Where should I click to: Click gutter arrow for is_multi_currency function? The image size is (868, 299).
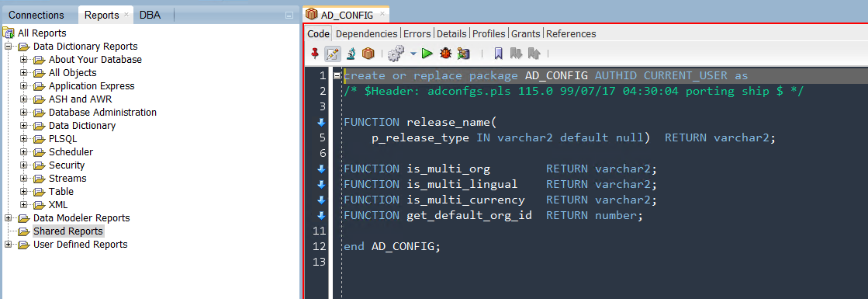click(x=321, y=200)
